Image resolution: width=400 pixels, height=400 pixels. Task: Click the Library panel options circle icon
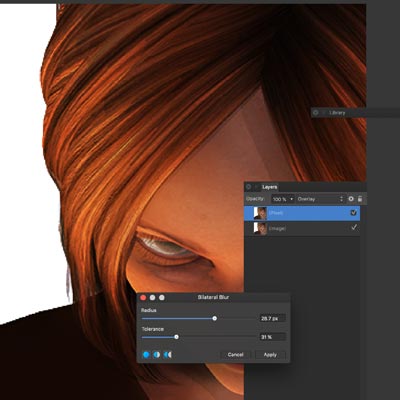tap(316, 113)
